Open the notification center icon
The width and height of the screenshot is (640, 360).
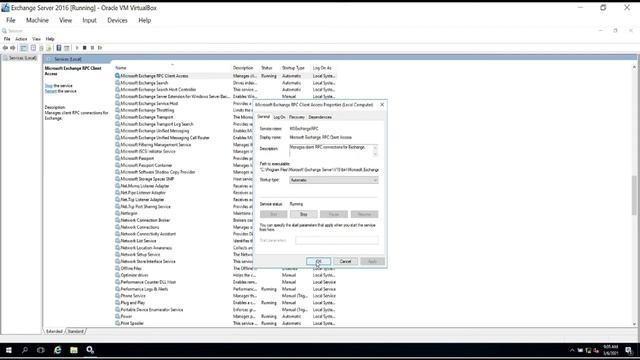pyautogui.click(x=629, y=350)
